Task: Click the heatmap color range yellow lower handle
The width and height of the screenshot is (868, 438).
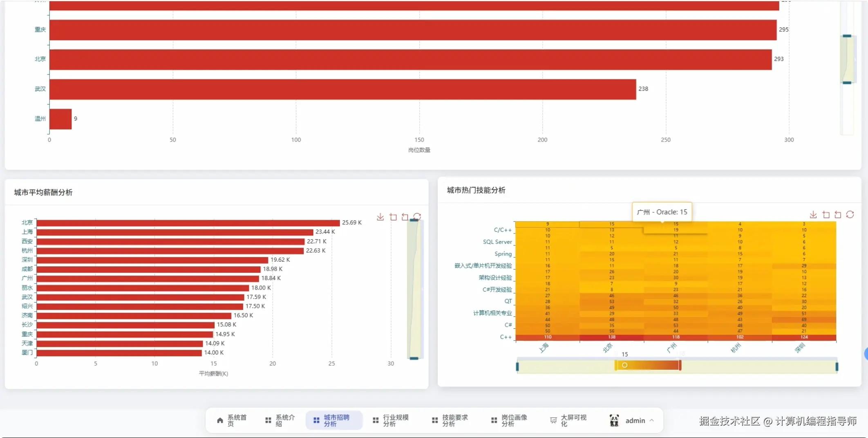Action: 616,365
